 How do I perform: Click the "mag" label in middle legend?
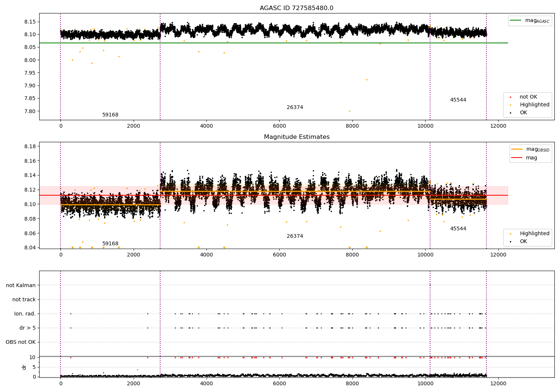point(532,158)
